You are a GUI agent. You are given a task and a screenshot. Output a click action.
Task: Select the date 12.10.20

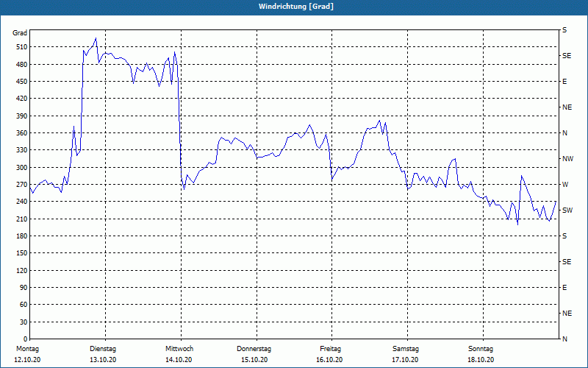click(x=27, y=360)
